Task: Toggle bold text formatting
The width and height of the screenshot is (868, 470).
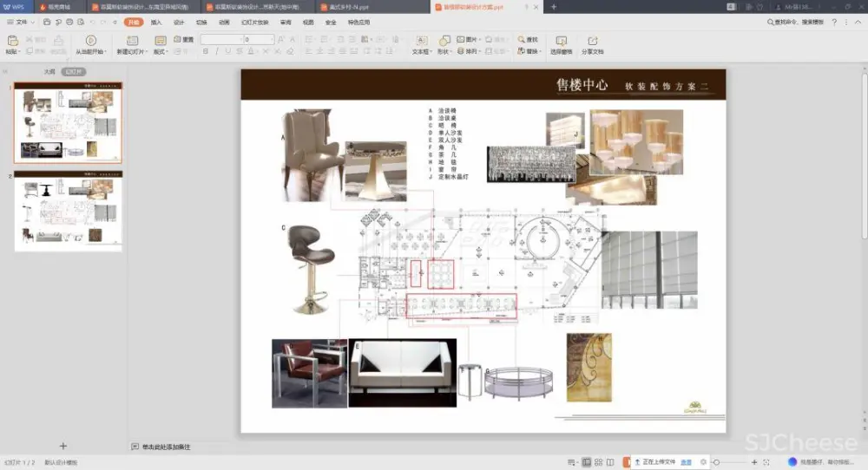Action: (x=205, y=51)
